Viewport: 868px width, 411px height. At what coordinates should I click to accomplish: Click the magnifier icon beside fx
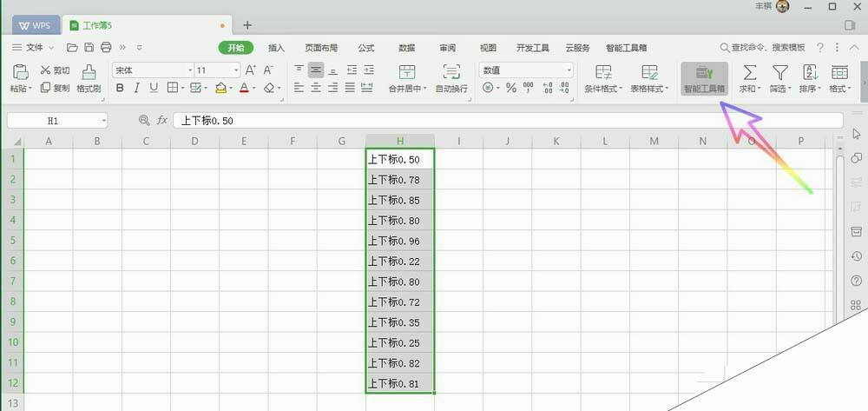pos(144,120)
